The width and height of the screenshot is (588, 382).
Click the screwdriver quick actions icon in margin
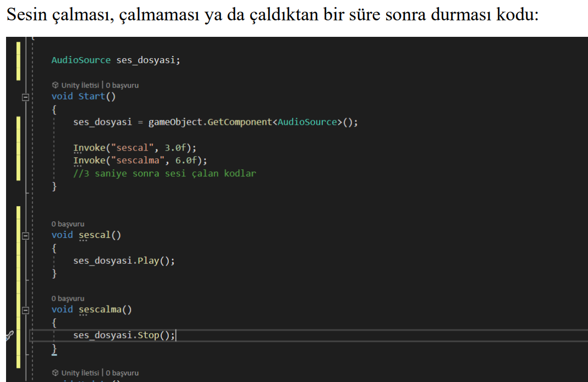tap(9, 335)
